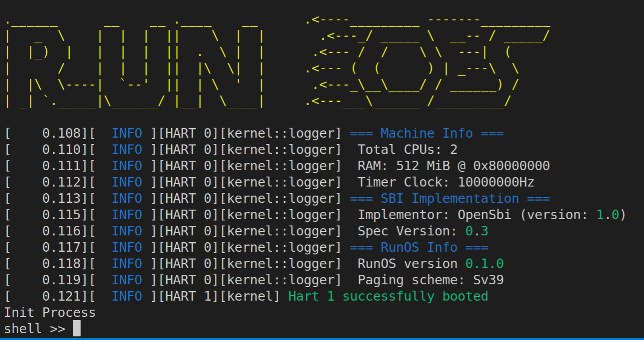Click 'INFO' on the Paging scheme line

click(x=127, y=280)
